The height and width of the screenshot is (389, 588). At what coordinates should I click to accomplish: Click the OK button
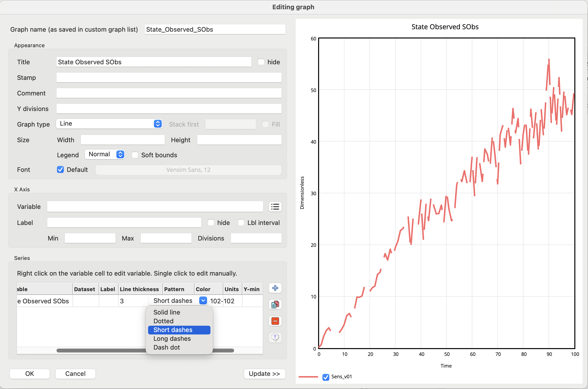tap(29, 374)
